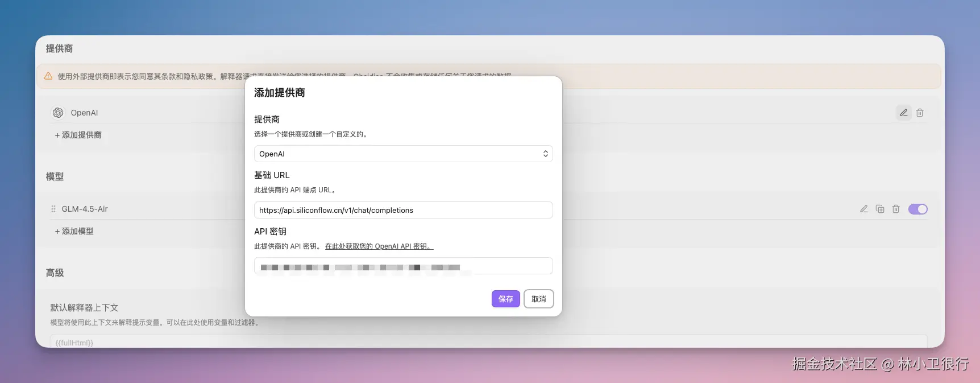
Task: Duplicate the GLM-4.5-Air model
Action: [880, 209]
